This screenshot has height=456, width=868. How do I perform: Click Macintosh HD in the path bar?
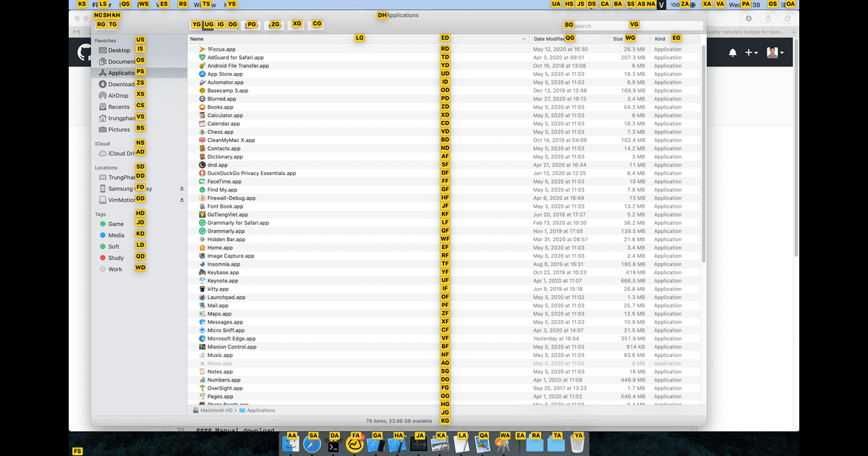(213, 410)
